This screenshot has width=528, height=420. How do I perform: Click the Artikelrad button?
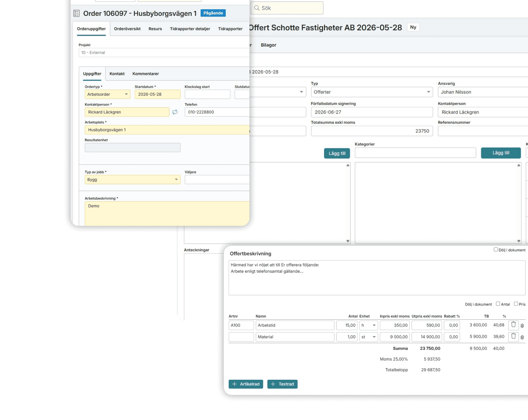(246, 384)
